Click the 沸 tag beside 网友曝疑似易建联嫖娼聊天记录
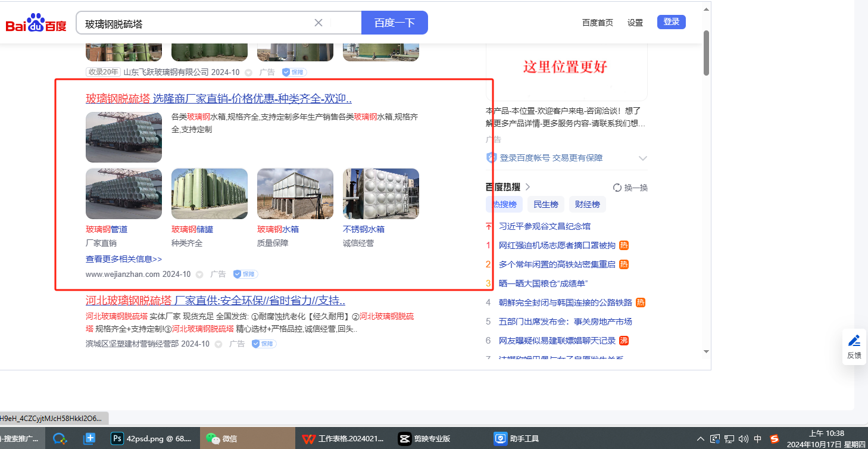This screenshot has width=868, height=449. tap(624, 341)
